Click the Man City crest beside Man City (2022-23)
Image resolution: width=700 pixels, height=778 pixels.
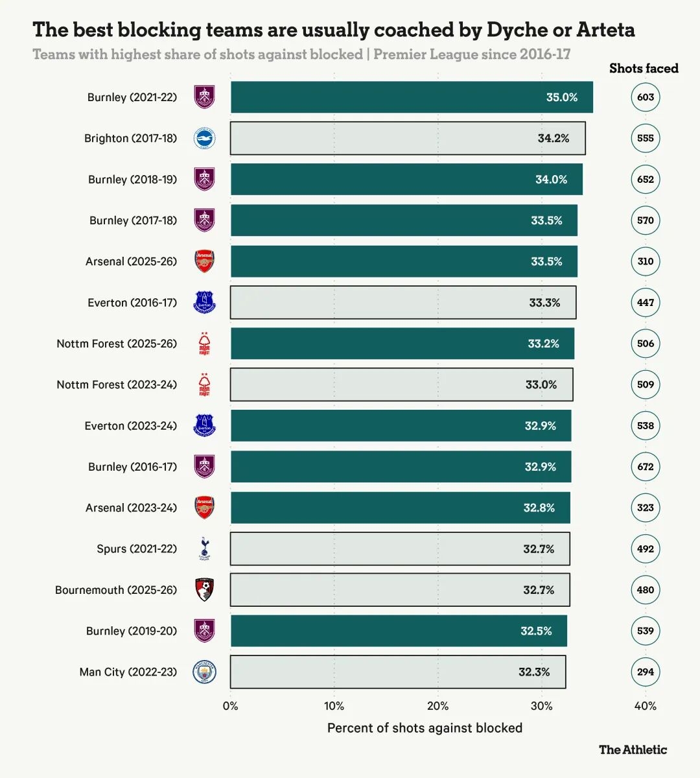coord(204,672)
